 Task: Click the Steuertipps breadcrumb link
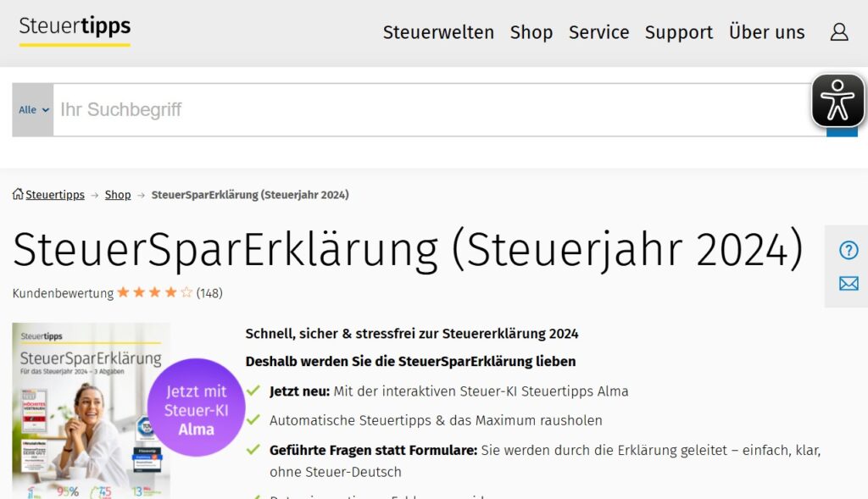(55, 194)
